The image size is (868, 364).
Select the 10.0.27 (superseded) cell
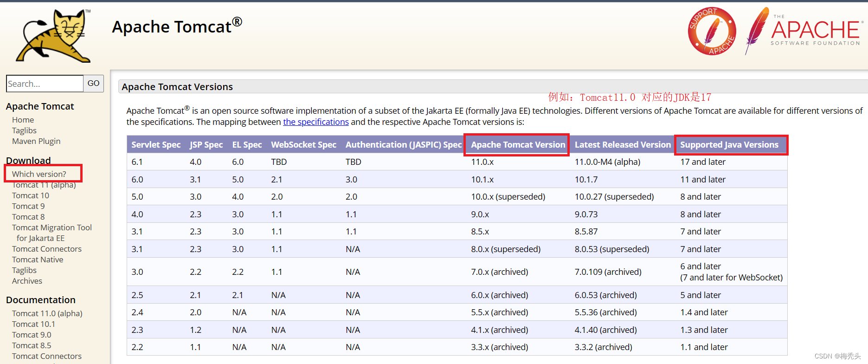tap(614, 197)
